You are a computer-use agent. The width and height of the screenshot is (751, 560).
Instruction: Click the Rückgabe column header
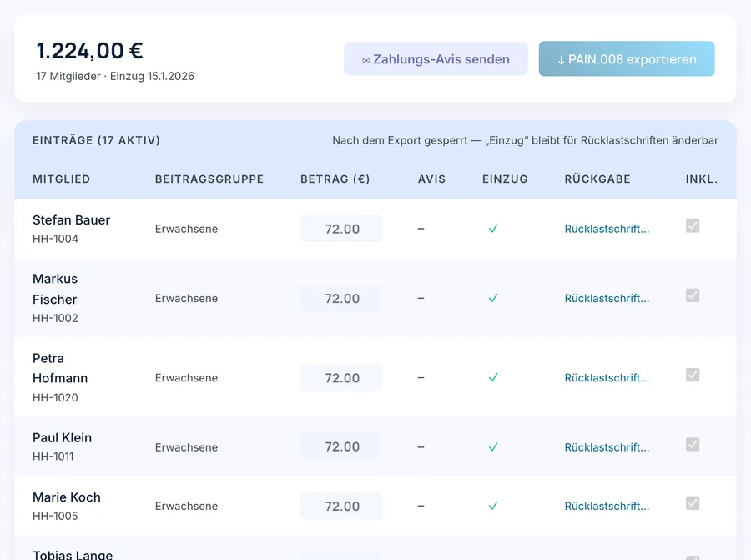(597, 179)
